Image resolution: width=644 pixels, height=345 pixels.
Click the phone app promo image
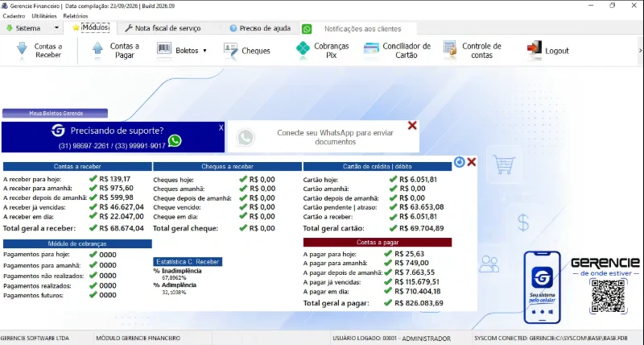point(542,287)
